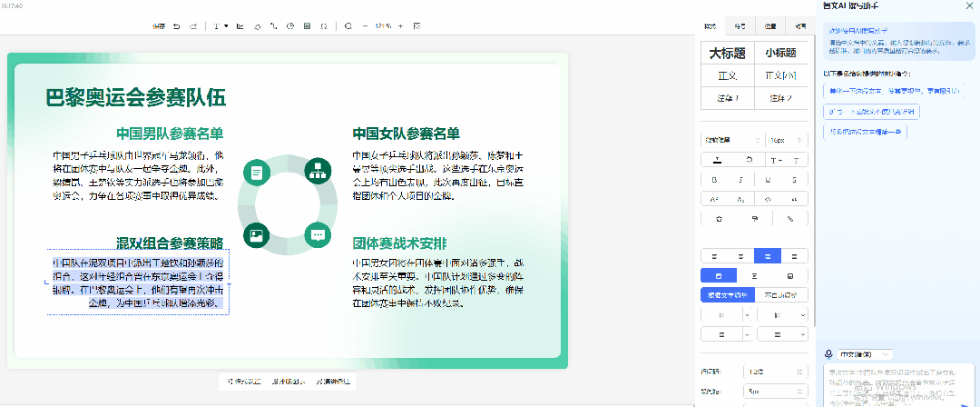Insert a table using grid icon
The width and height of the screenshot is (980, 407).
tap(307, 26)
